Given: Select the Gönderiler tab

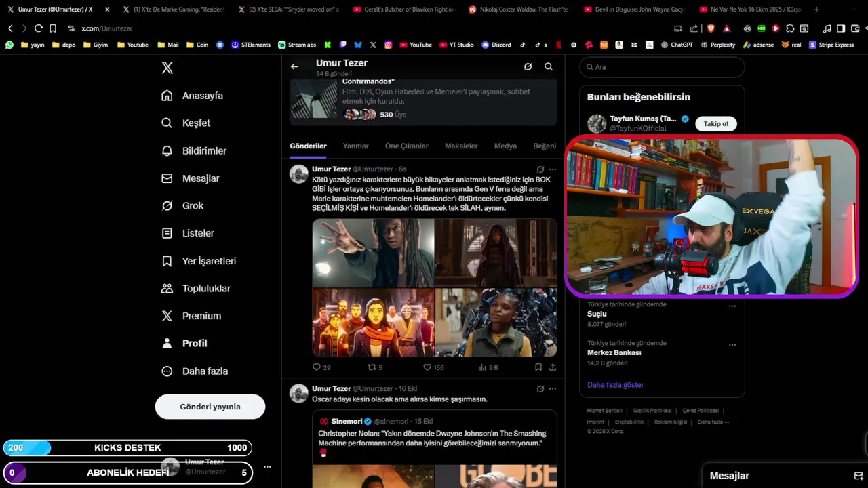Looking at the screenshot, I should (x=308, y=146).
